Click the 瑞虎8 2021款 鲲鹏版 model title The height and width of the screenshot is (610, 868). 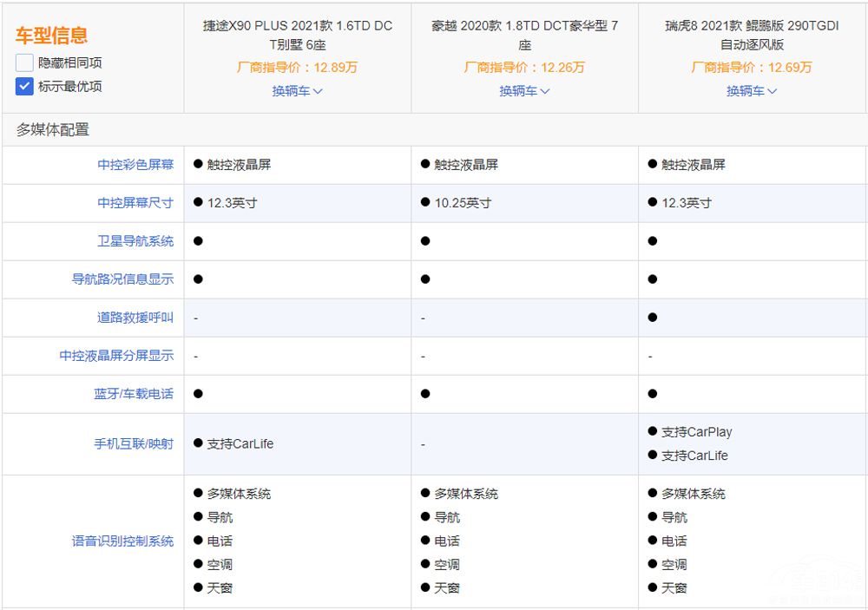coord(752,35)
